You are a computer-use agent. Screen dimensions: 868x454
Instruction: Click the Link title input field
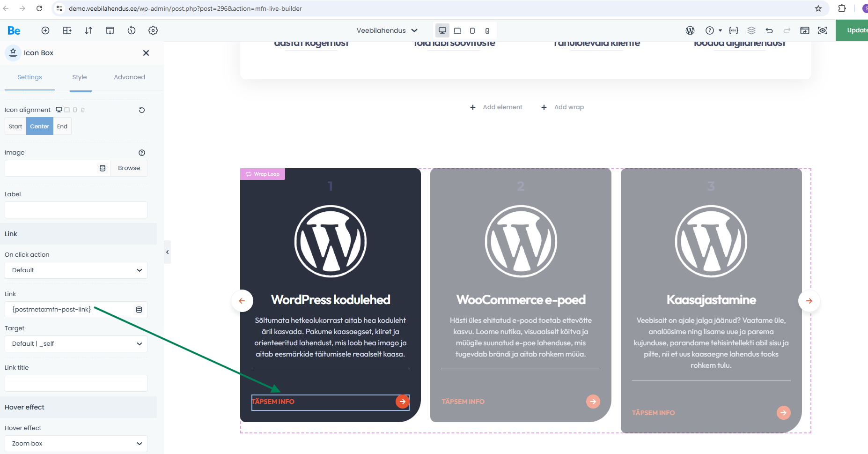pos(76,383)
